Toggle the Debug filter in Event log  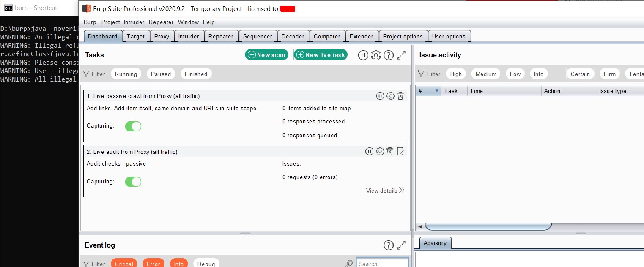click(x=206, y=263)
